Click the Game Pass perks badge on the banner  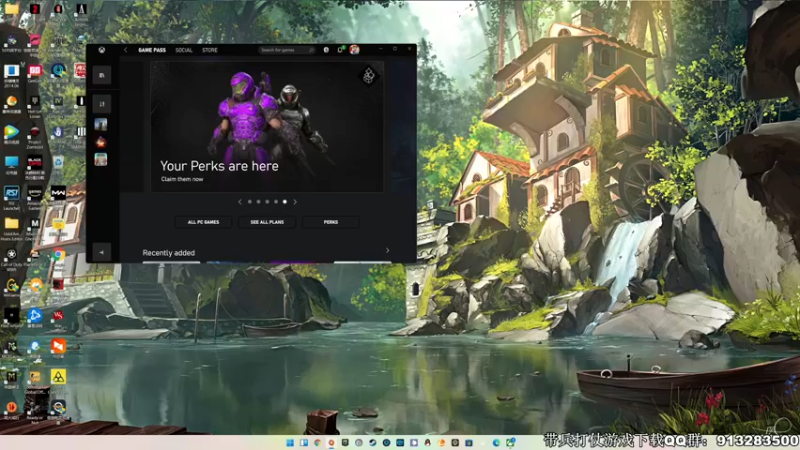(x=368, y=76)
